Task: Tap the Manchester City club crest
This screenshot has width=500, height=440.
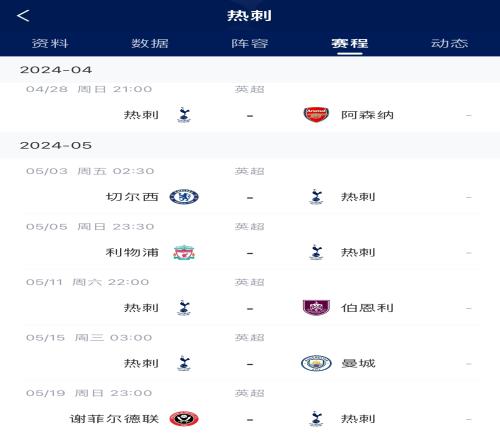Action: pyautogui.click(x=316, y=363)
